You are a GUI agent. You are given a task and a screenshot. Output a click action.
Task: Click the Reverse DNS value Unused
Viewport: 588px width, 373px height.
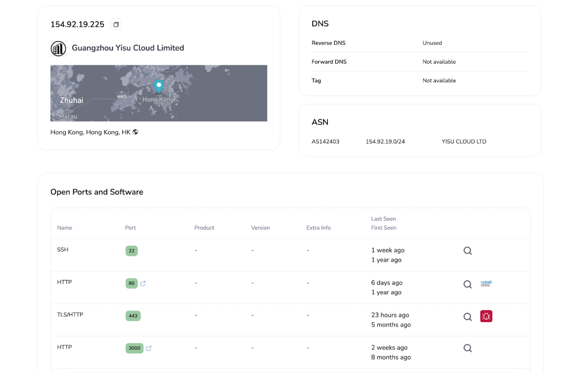coord(432,43)
